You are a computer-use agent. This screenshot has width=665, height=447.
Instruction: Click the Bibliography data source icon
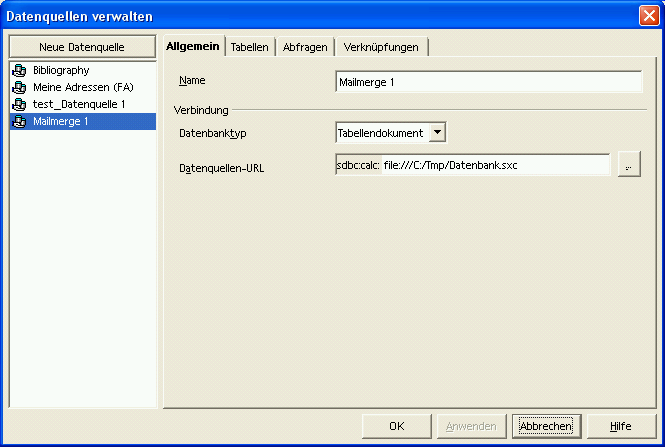19,71
